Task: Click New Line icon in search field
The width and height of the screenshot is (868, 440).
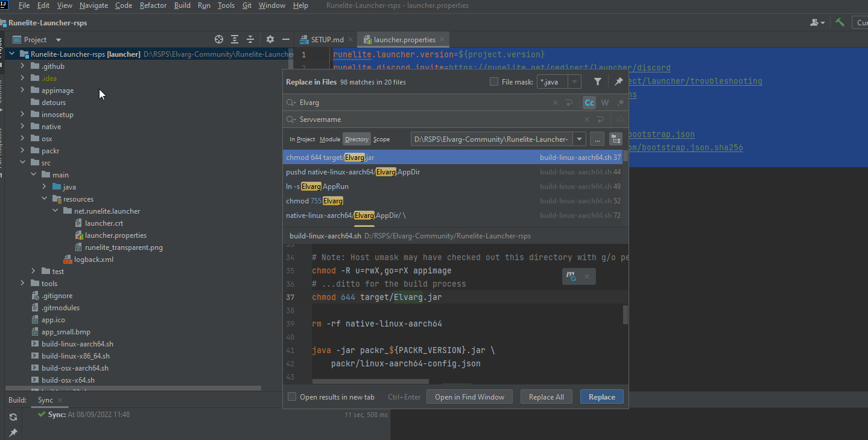Action: click(x=569, y=103)
